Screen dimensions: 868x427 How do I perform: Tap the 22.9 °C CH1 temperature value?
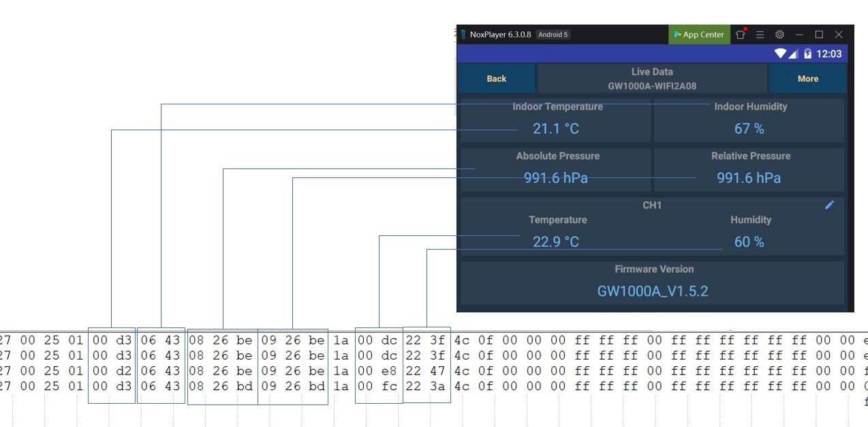coord(555,242)
